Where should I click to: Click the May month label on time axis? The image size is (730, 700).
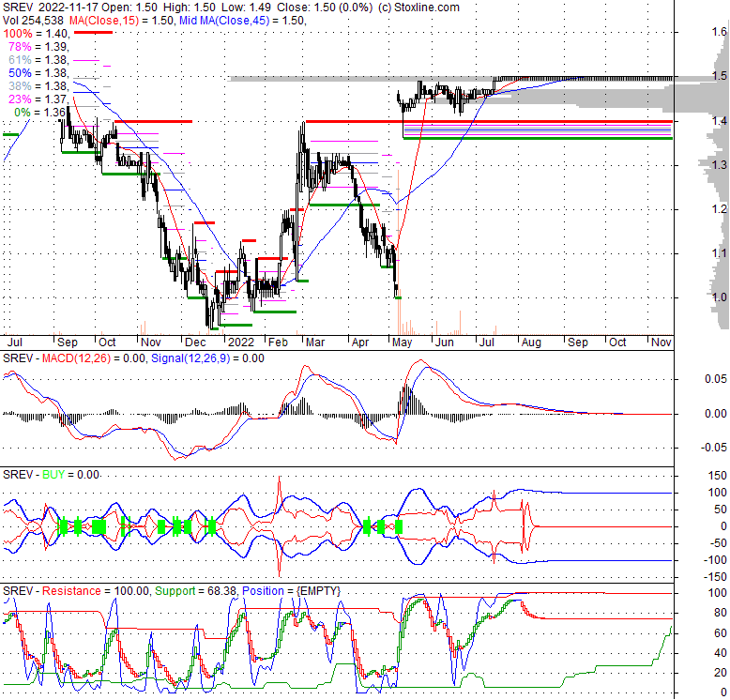402,342
